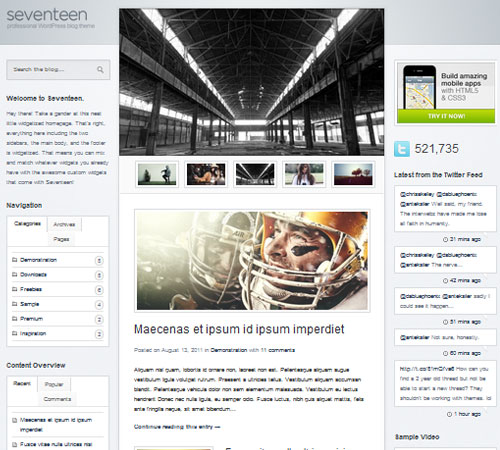
Task: Switch to the Archives navigation tab
Action: (x=64, y=225)
